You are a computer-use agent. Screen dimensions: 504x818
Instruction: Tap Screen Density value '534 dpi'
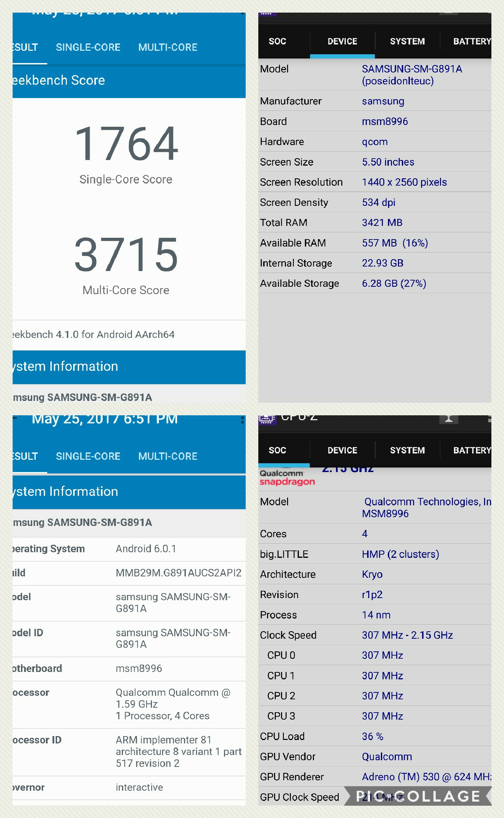(379, 202)
